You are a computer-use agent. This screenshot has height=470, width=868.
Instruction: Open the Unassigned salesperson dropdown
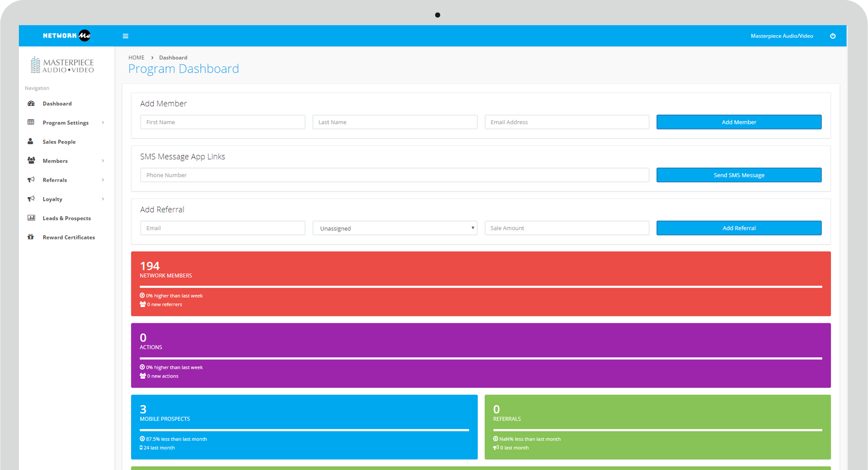point(394,228)
